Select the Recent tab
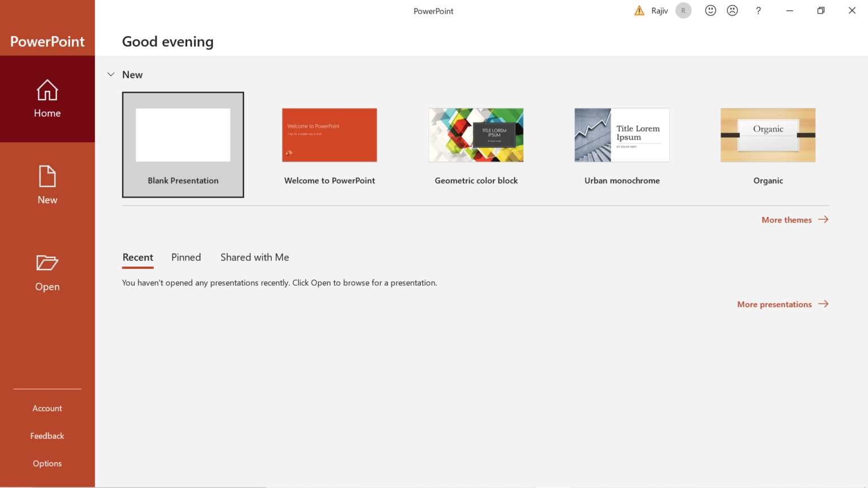Viewport: 868px width, 488px height. pyautogui.click(x=138, y=258)
